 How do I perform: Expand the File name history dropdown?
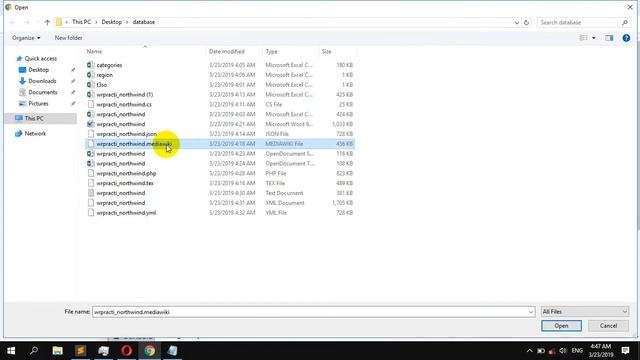[x=531, y=312]
